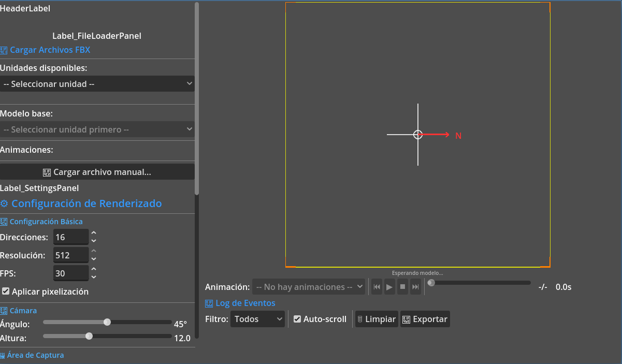This screenshot has height=364, width=622.
Task: Click the 'Configuración Básica' section label
Action: pyautogui.click(x=46, y=222)
